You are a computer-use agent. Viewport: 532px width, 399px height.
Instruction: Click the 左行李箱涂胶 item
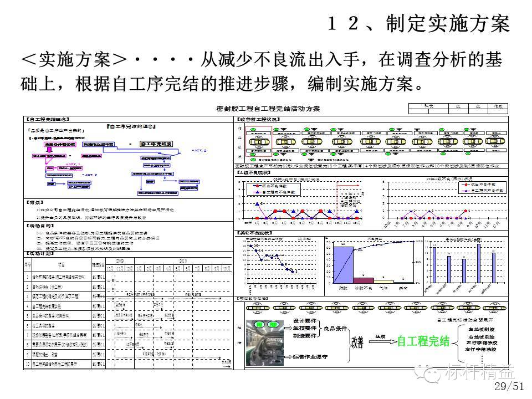pyautogui.click(x=482, y=343)
